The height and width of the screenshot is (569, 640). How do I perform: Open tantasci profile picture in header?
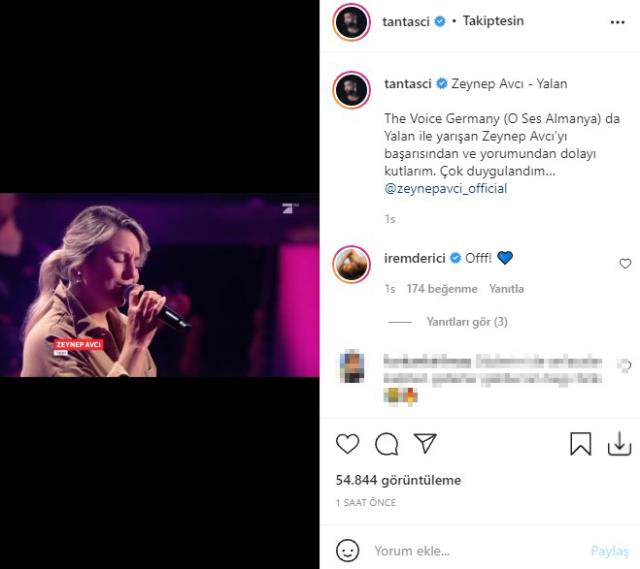click(353, 22)
